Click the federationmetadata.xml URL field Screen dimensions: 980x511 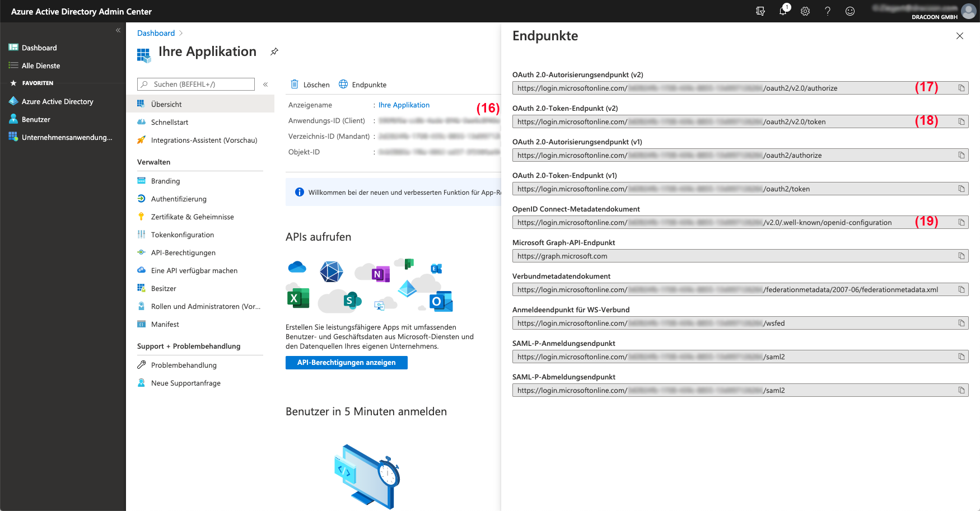(x=740, y=289)
